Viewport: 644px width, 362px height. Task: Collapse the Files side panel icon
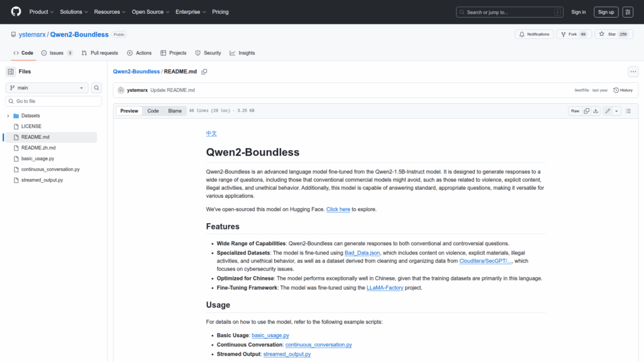click(11, 72)
